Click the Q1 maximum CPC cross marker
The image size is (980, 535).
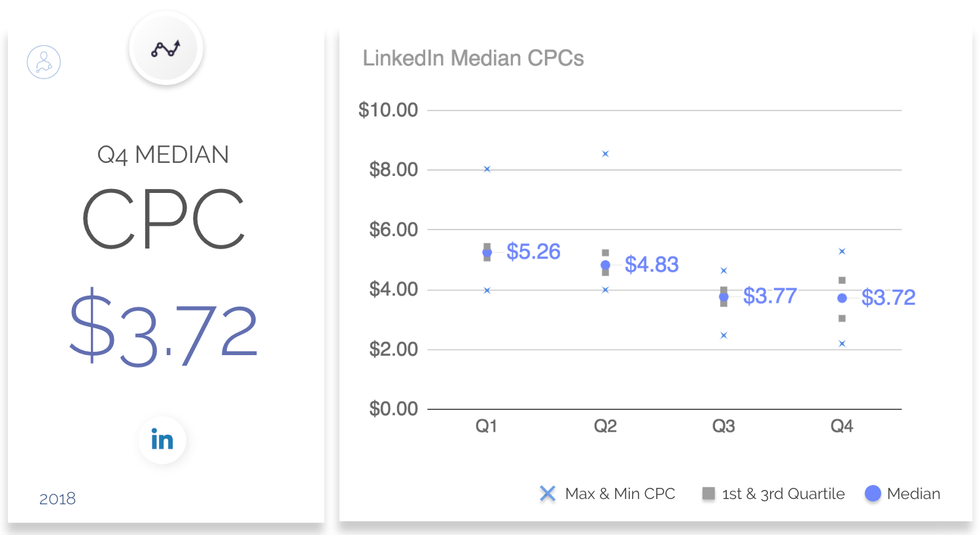click(x=487, y=169)
